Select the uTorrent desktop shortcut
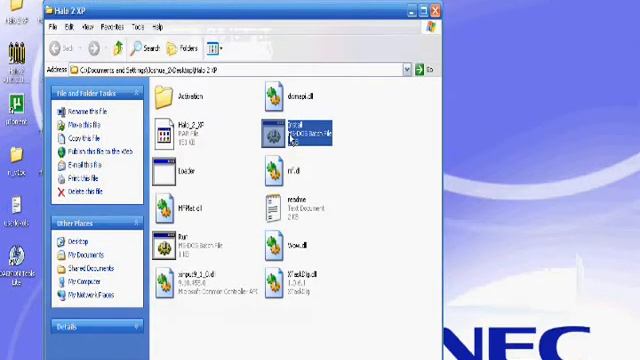 pos(17,104)
